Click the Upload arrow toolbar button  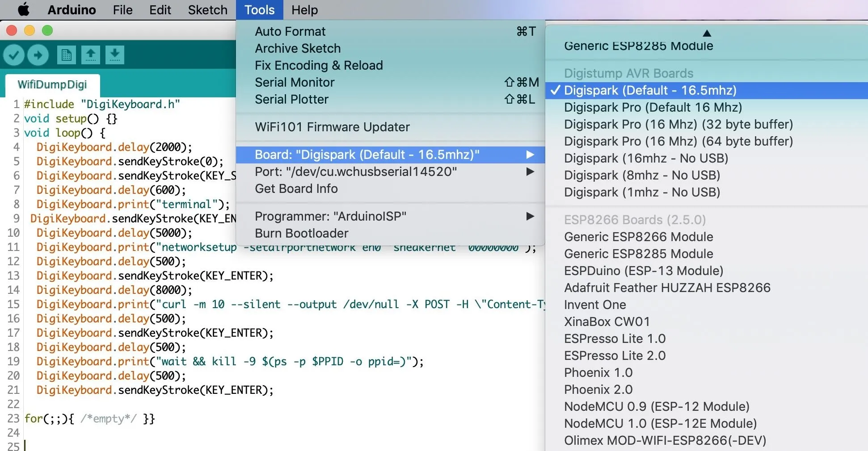[x=38, y=55]
